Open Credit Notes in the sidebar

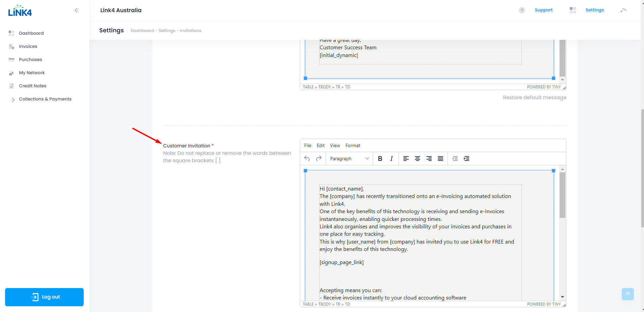pyautogui.click(x=33, y=86)
